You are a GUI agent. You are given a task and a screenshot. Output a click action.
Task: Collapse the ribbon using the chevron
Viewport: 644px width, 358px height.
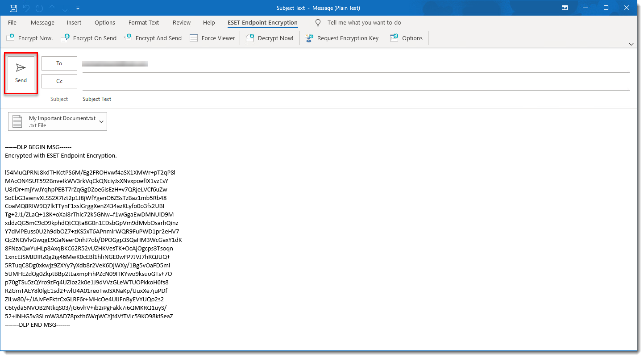coord(632,44)
